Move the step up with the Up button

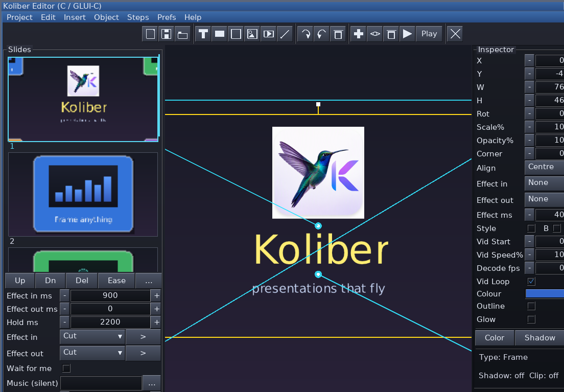(20, 281)
